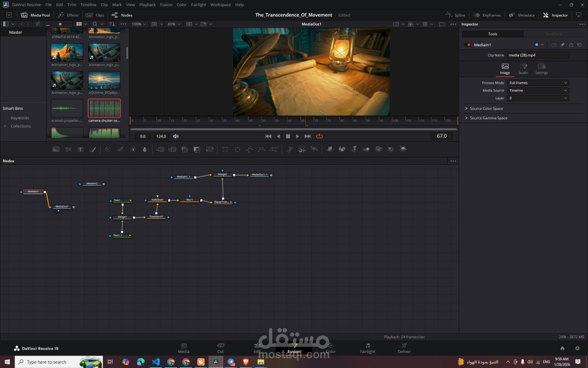The height and width of the screenshot is (368, 588).
Task: Lock the MediaIn1 tool controls
Action: pos(571,45)
